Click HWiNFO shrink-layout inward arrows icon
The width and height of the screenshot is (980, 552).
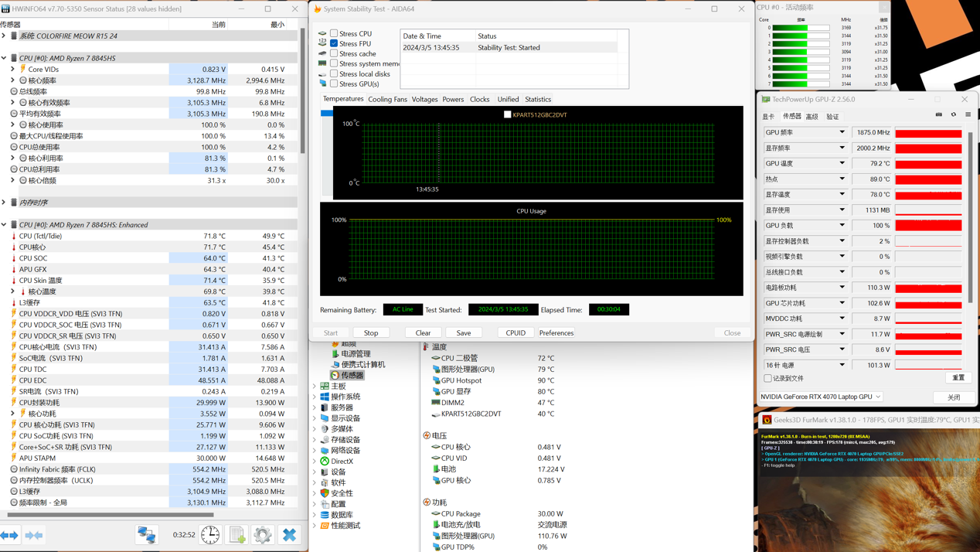(x=34, y=535)
